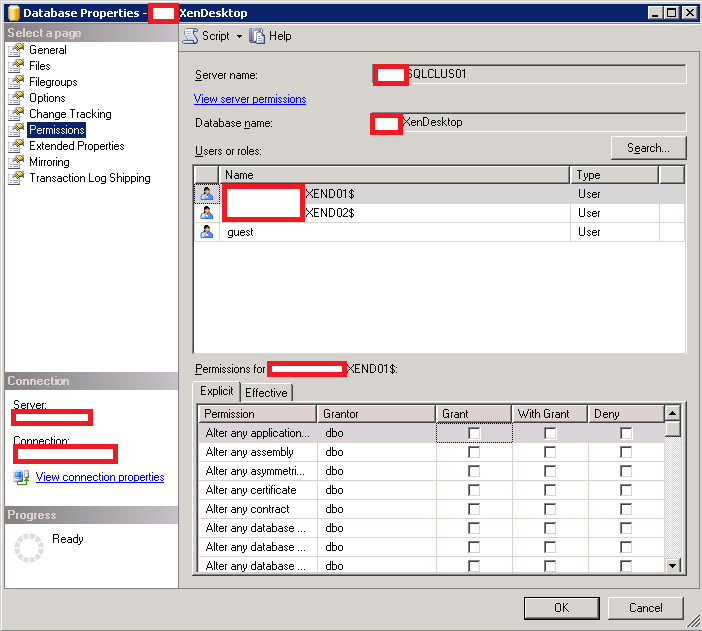Open View server permissions link
This screenshot has width=702, height=631.
[x=250, y=99]
